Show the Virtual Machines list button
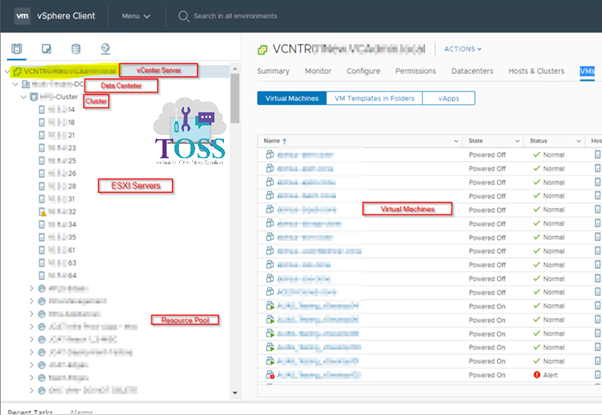 pyautogui.click(x=292, y=98)
